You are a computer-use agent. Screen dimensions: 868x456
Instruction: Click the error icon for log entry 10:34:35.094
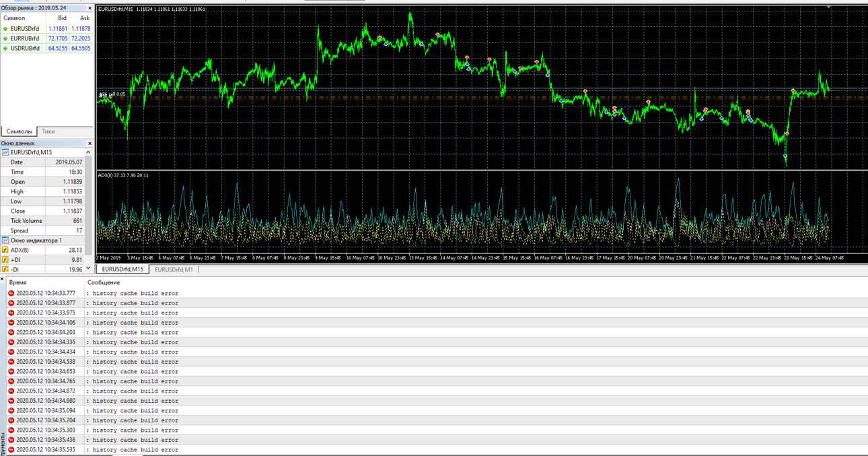coord(11,411)
